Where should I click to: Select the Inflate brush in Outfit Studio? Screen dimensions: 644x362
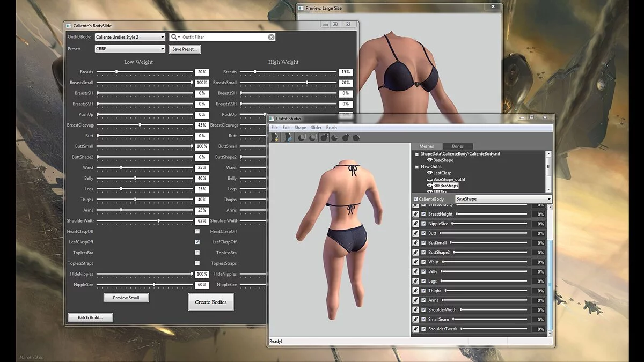click(324, 137)
